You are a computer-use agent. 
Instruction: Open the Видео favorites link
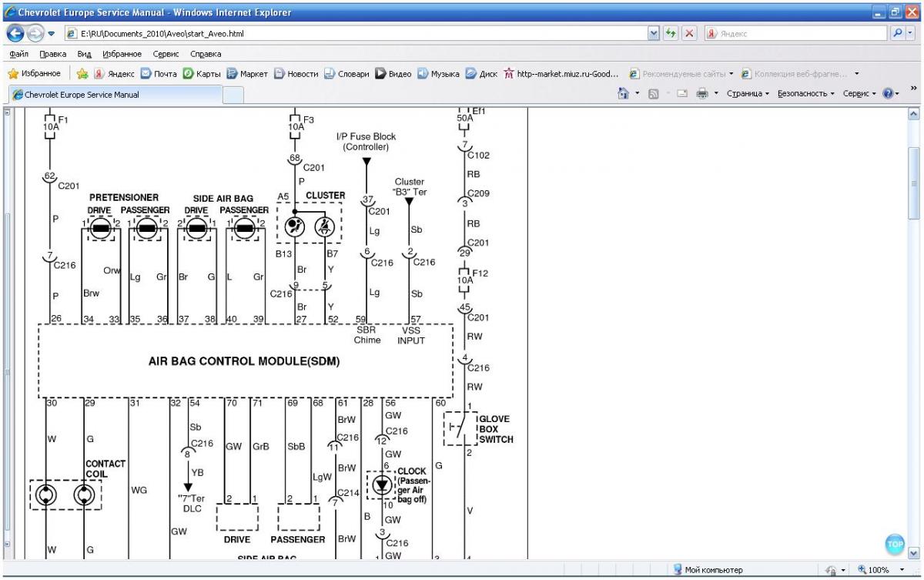tap(393, 74)
